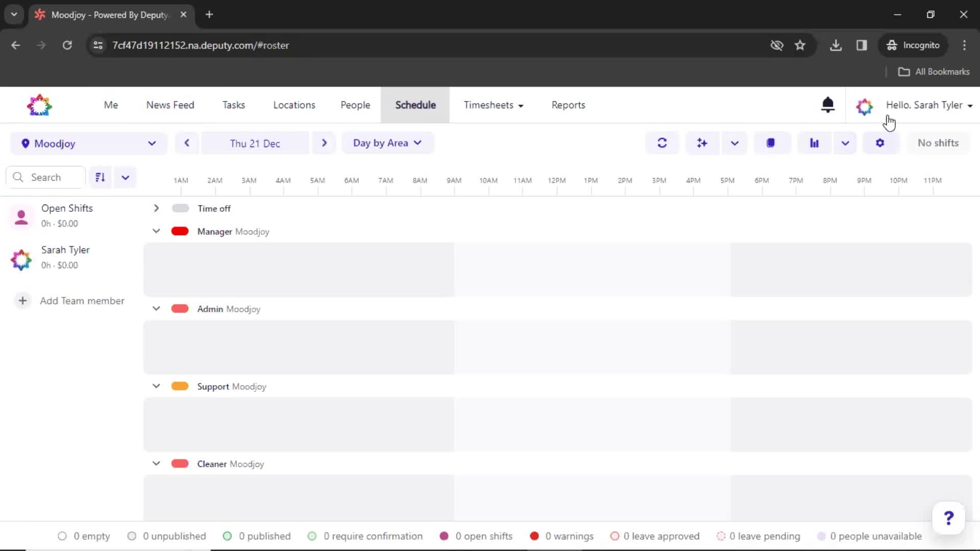Click the stats bar chart icon
The image size is (980, 551).
814,143
